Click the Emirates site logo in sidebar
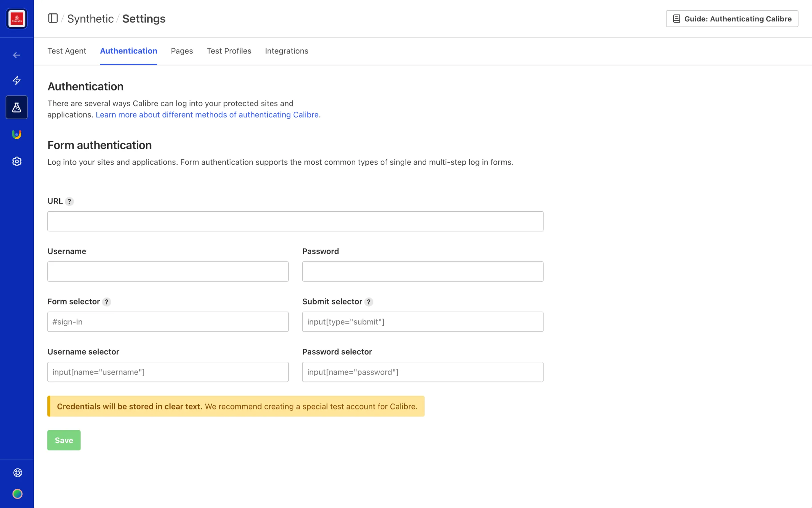Screen dimensions: 812x508 pyautogui.click(x=17, y=19)
